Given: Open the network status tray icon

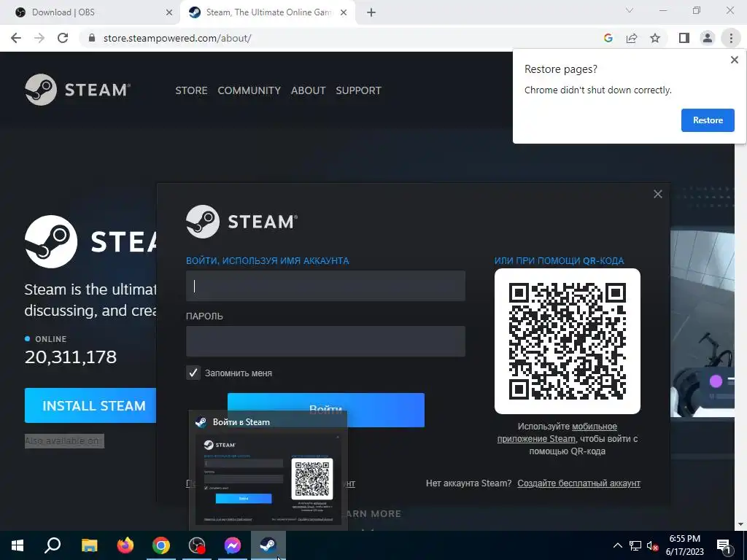Looking at the screenshot, I should (x=635, y=545).
